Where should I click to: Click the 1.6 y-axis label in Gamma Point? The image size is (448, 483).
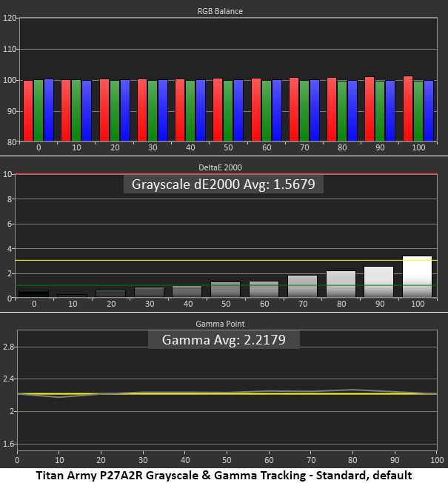[8, 444]
